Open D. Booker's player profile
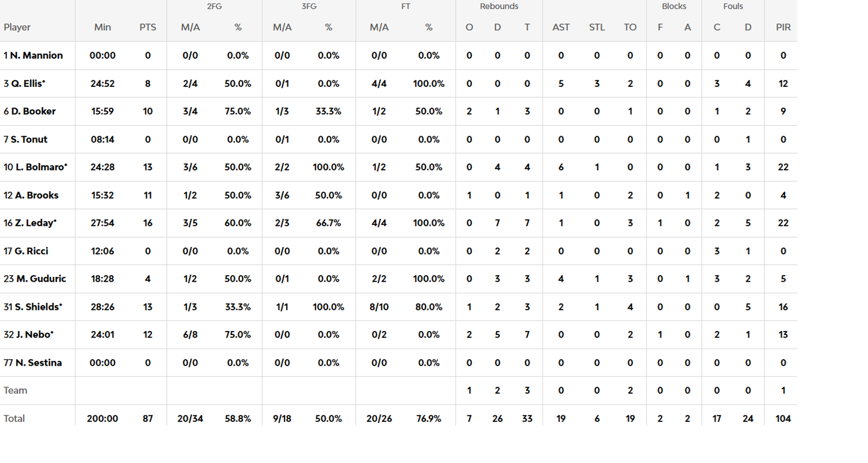The width and height of the screenshot is (868, 463). 33,111
